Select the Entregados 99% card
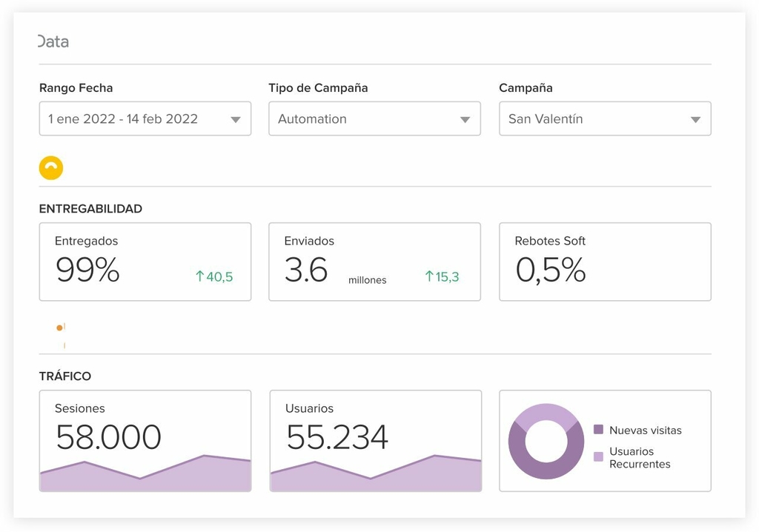 coord(145,262)
